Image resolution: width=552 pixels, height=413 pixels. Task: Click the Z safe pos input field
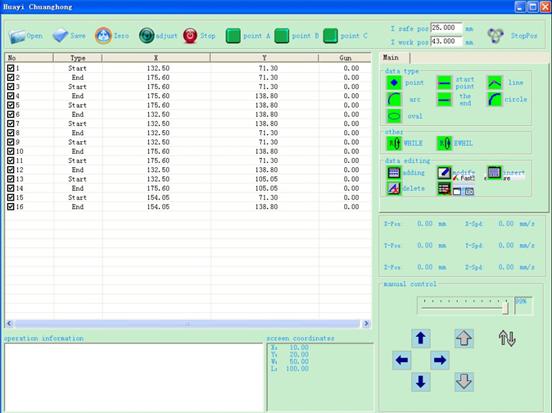[x=446, y=28]
